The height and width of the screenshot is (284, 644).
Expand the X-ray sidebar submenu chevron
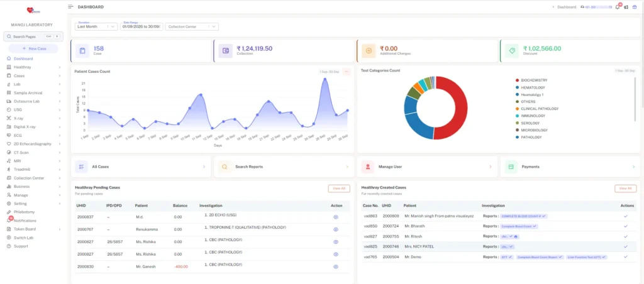60,118
